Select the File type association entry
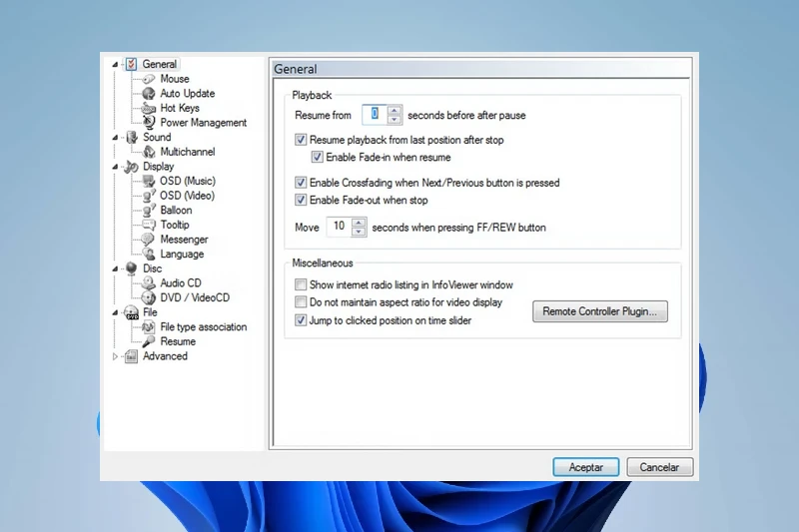 [204, 326]
